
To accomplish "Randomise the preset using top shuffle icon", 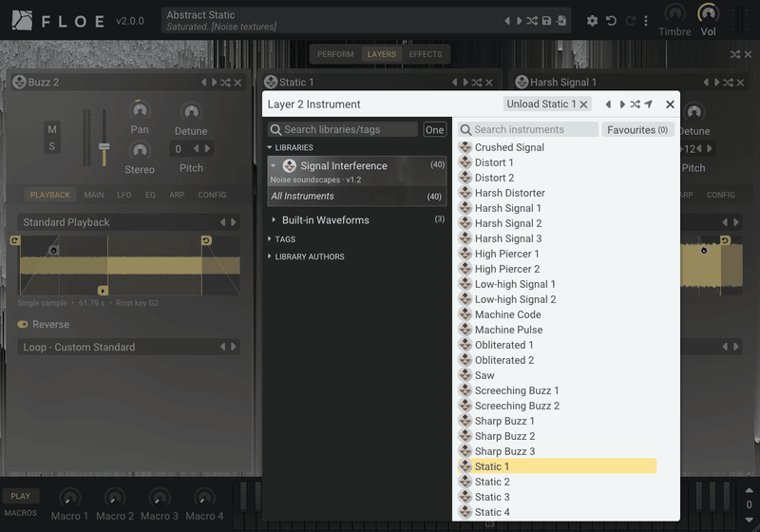I will pos(532,21).
